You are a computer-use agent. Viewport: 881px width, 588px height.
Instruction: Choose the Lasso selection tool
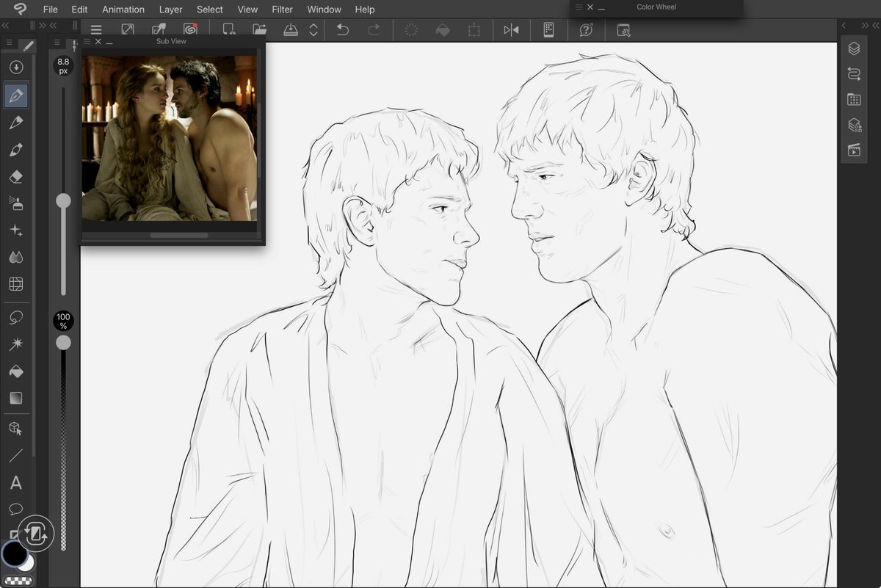pyautogui.click(x=15, y=317)
